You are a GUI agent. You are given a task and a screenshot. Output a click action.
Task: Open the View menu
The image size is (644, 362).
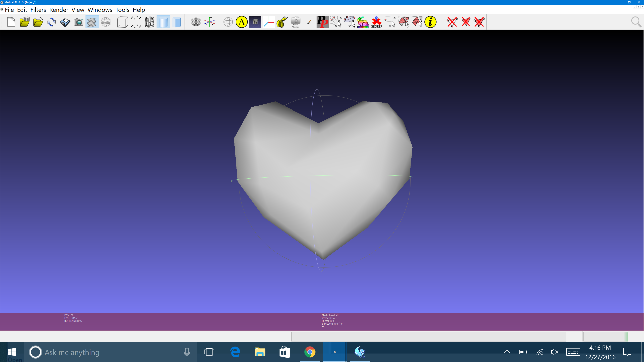point(78,10)
